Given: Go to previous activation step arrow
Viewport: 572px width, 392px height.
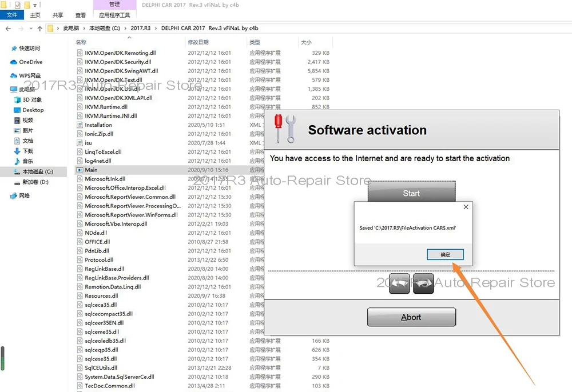Looking at the screenshot, I should [399, 283].
